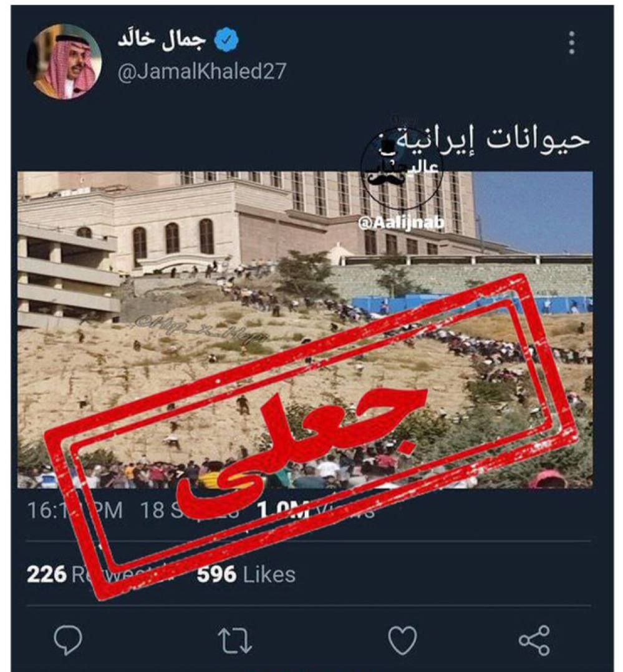Expand the three-dot more options menu
This screenshot has height=672, width=623.
click(572, 42)
